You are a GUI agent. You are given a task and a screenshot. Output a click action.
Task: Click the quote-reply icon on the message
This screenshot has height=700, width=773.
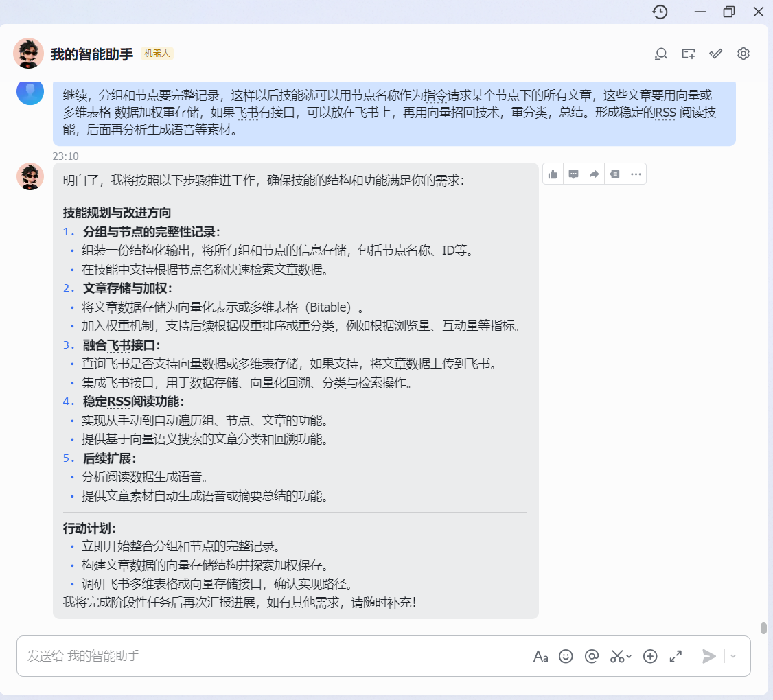[614, 174]
